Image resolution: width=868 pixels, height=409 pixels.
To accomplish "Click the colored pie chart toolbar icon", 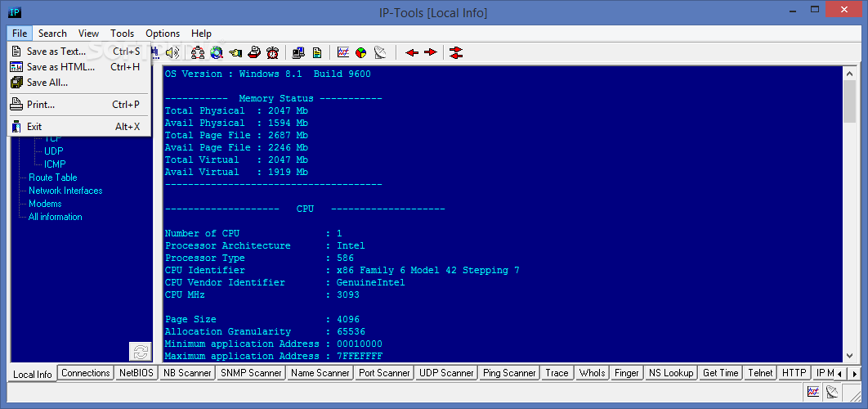I will pos(361,52).
